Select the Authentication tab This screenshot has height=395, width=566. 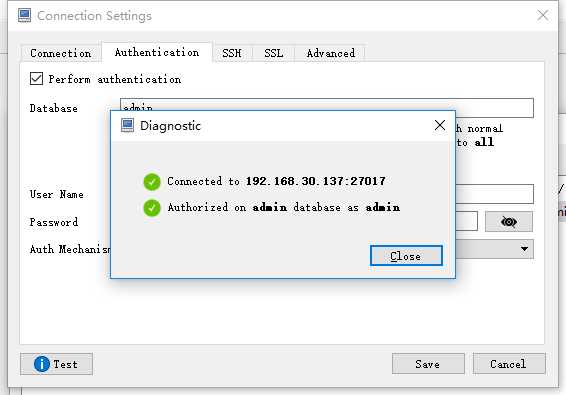(157, 52)
